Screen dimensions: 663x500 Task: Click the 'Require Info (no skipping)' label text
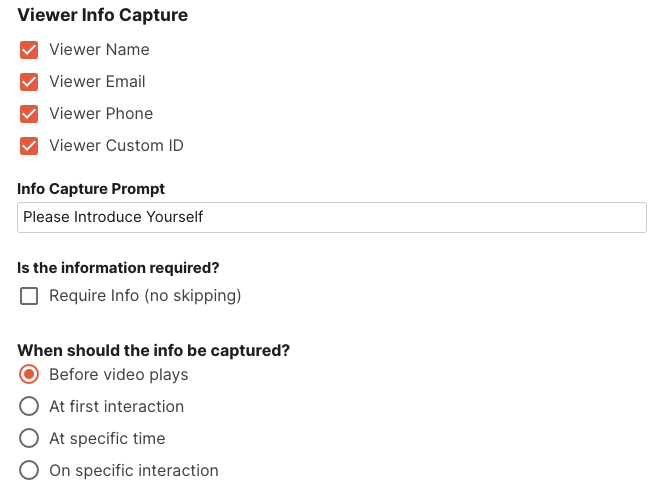coord(145,296)
